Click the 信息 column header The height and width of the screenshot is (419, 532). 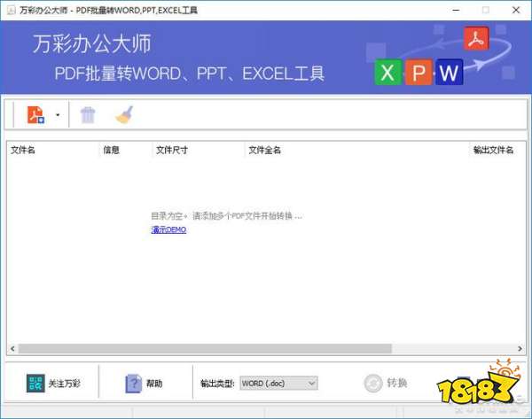(x=112, y=150)
